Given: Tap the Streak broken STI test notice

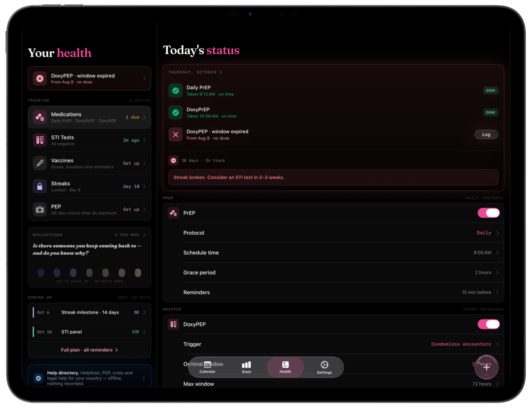Looking at the screenshot, I should (x=333, y=178).
